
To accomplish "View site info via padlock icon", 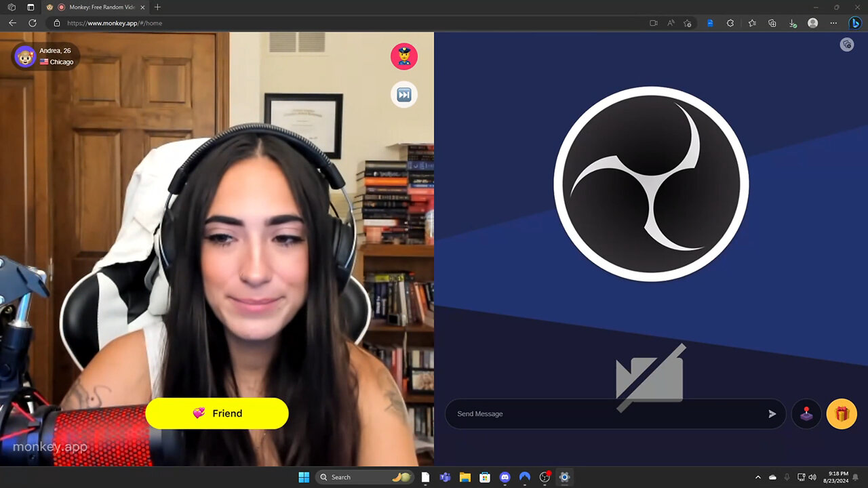I will (57, 23).
